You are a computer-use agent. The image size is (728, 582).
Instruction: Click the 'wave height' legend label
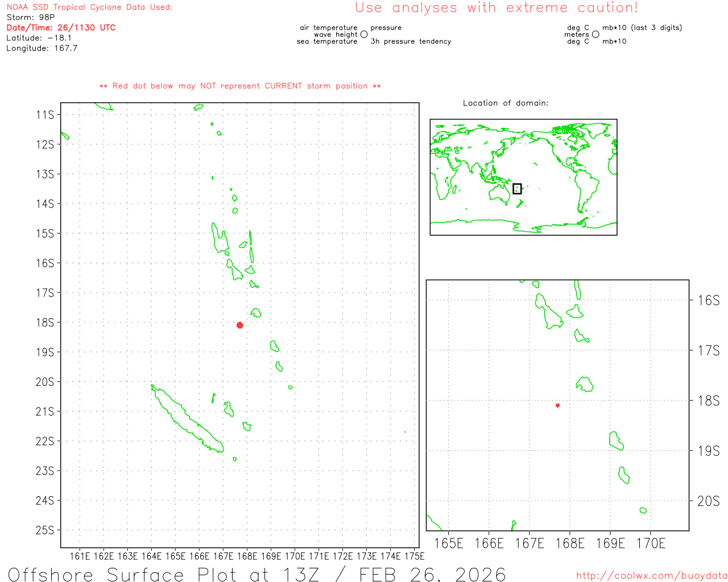(336, 35)
